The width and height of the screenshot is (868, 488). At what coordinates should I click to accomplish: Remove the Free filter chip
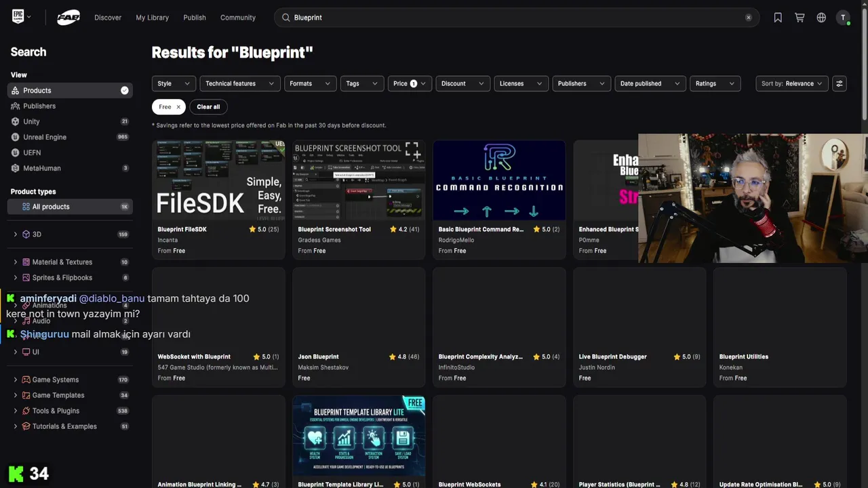178,106
